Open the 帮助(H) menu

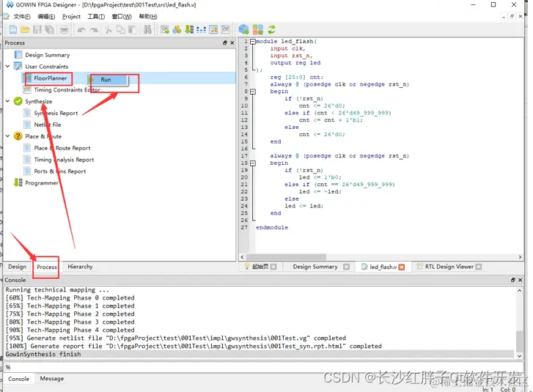pos(148,16)
